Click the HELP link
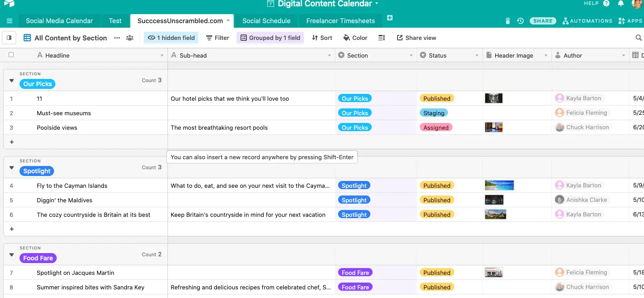Screen dimensions: 644x298 (591, 4)
